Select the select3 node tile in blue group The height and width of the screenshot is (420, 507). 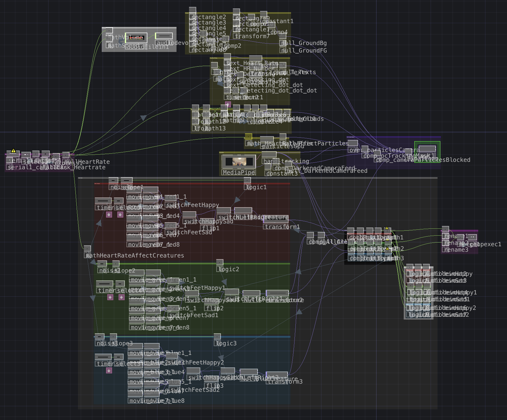119,357
